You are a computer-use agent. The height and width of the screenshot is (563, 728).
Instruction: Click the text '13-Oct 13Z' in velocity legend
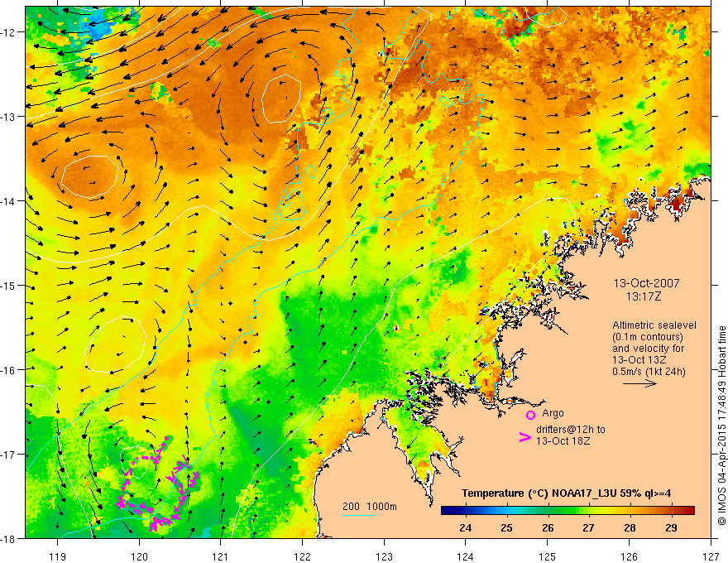(639, 360)
